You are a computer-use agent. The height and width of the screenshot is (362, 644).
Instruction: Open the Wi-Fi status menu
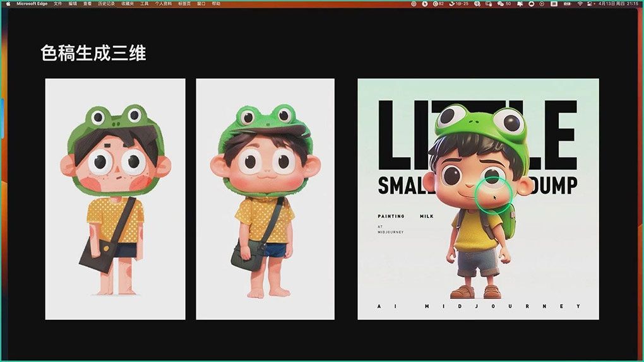(x=580, y=3)
